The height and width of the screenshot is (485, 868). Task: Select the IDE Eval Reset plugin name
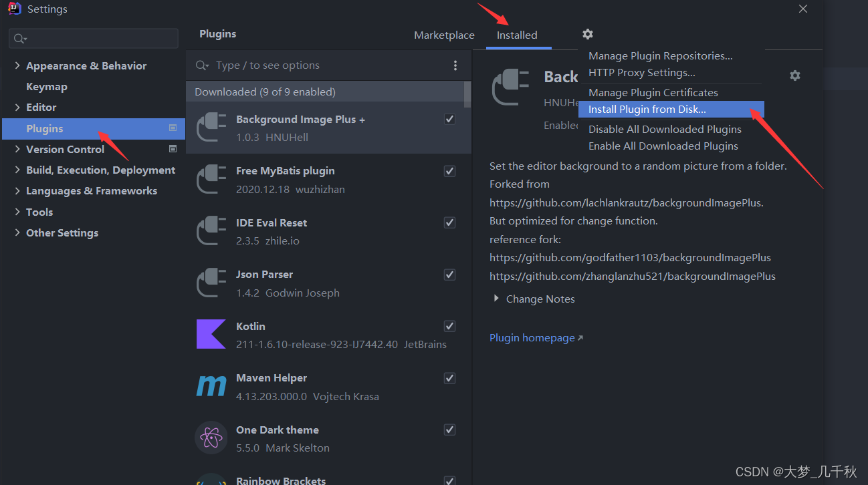click(x=272, y=223)
